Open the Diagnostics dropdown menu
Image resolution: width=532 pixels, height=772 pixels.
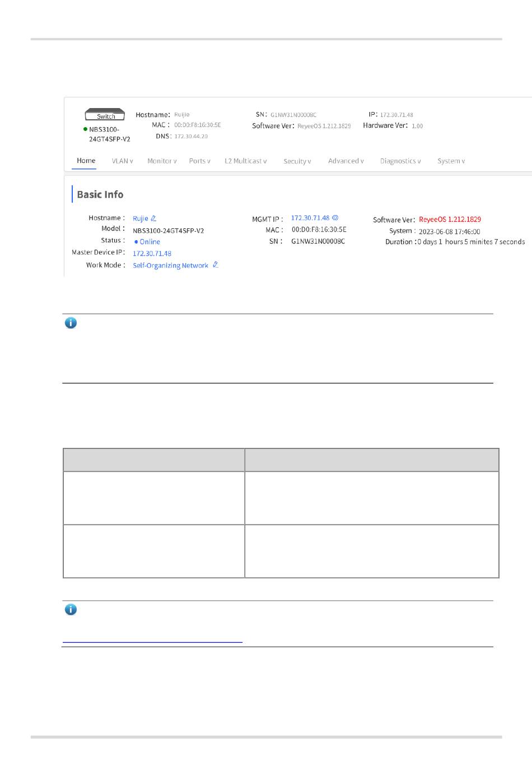(x=400, y=161)
